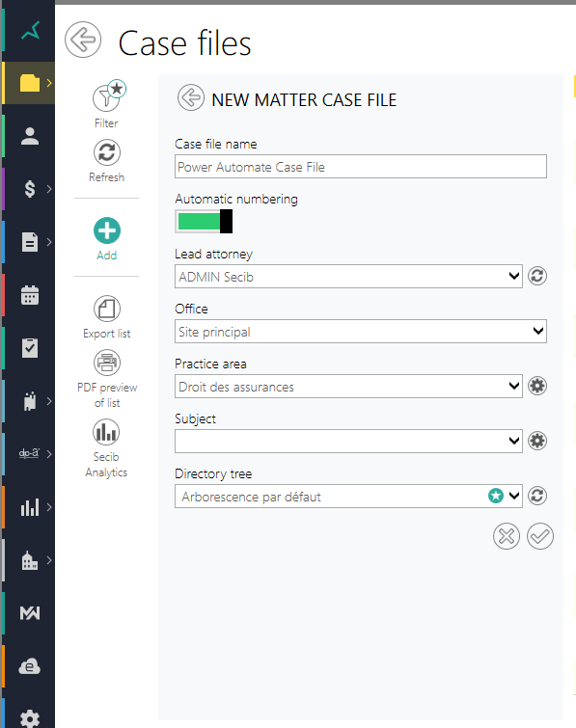Cancel the new case file form
The width and height of the screenshot is (576, 728).
point(507,536)
